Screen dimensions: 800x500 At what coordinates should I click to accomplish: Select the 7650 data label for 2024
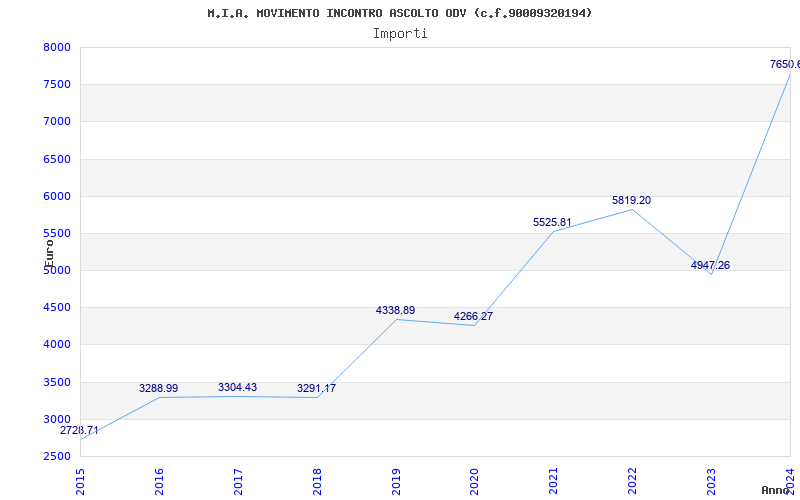785,64
